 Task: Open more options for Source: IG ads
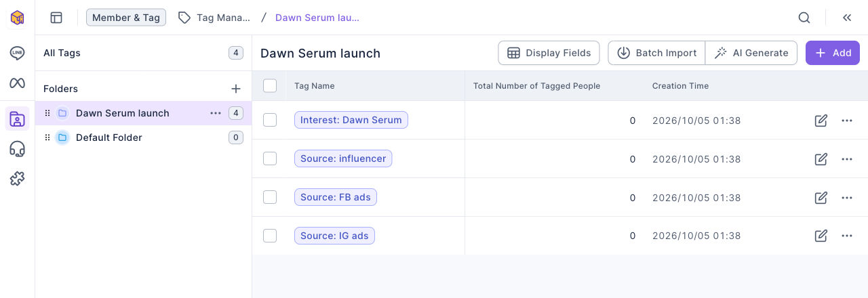(x=847, y=236)
